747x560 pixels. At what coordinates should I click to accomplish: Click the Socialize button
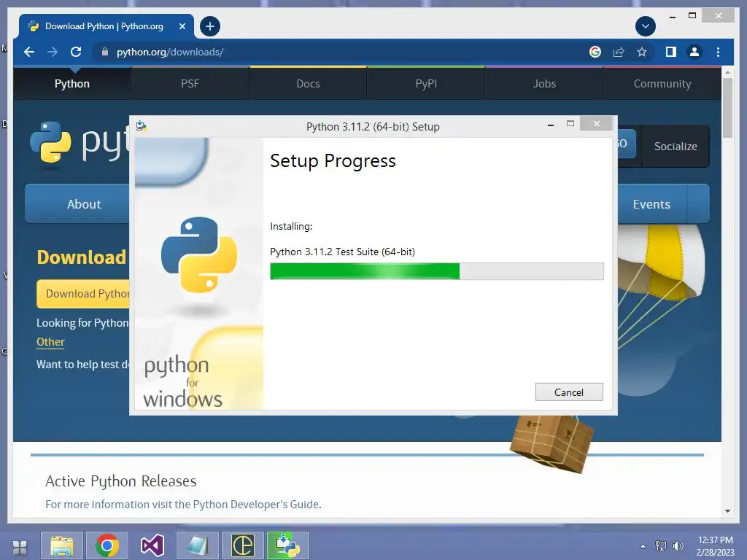tap(676, 146)
